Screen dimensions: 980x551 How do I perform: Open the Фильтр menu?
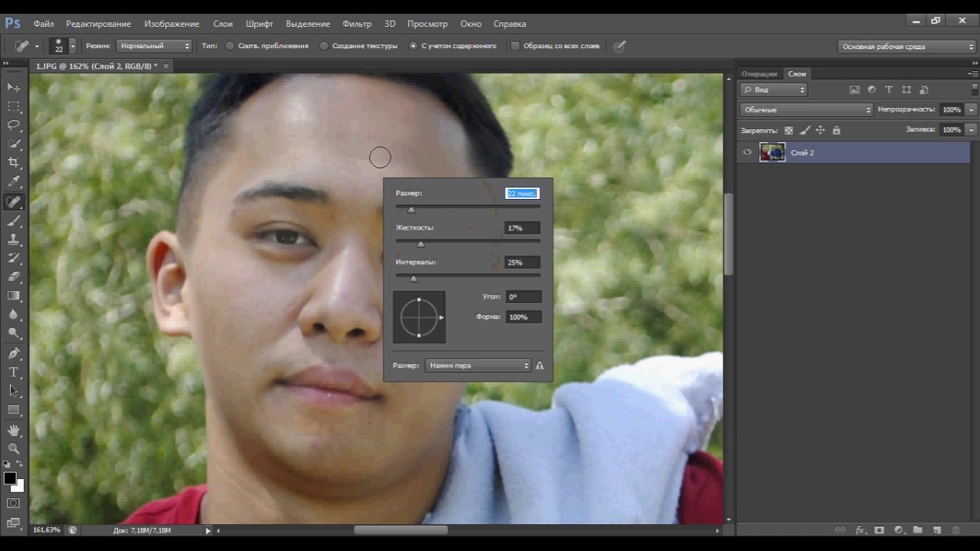357,24
